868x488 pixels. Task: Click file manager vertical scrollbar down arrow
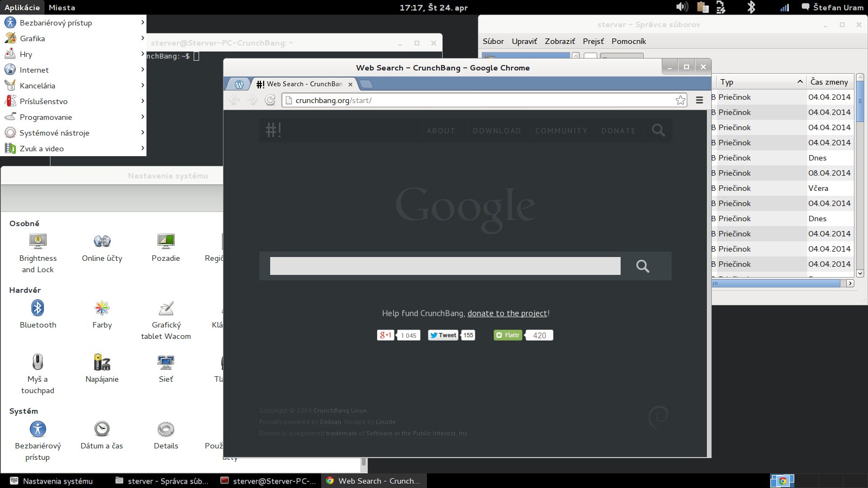(860, 273)
